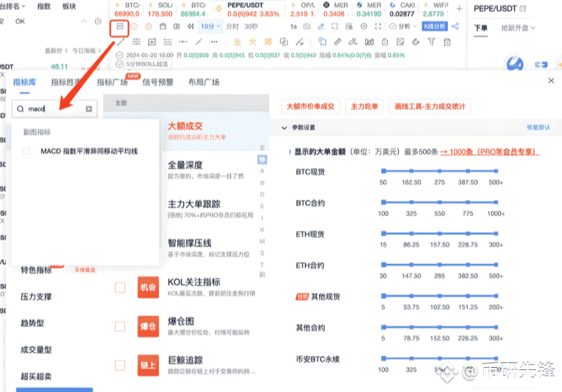Open chart settings gear icon
Screen dimensions: 562x392
pyautogui.click(x=364, y=27)
